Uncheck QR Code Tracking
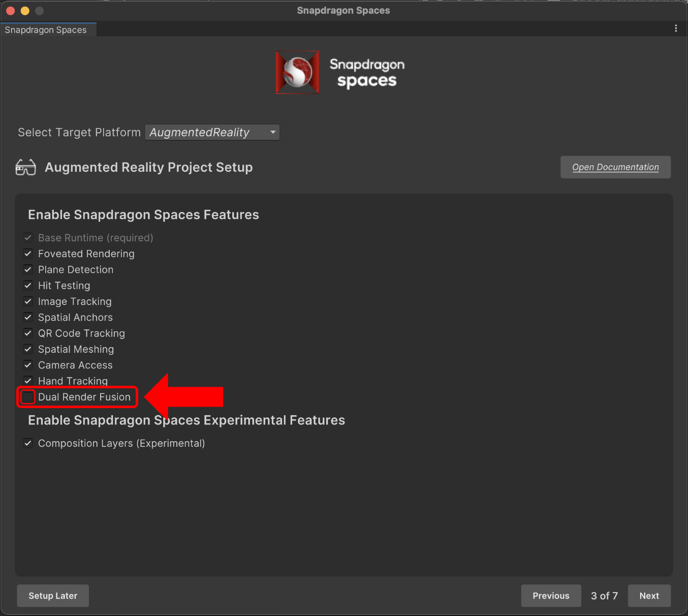 (28, 333)
